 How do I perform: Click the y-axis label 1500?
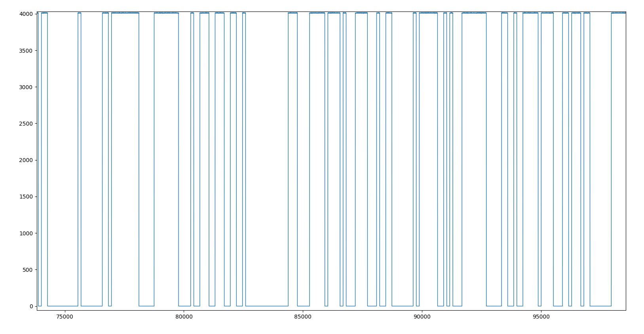coord(26,197)
